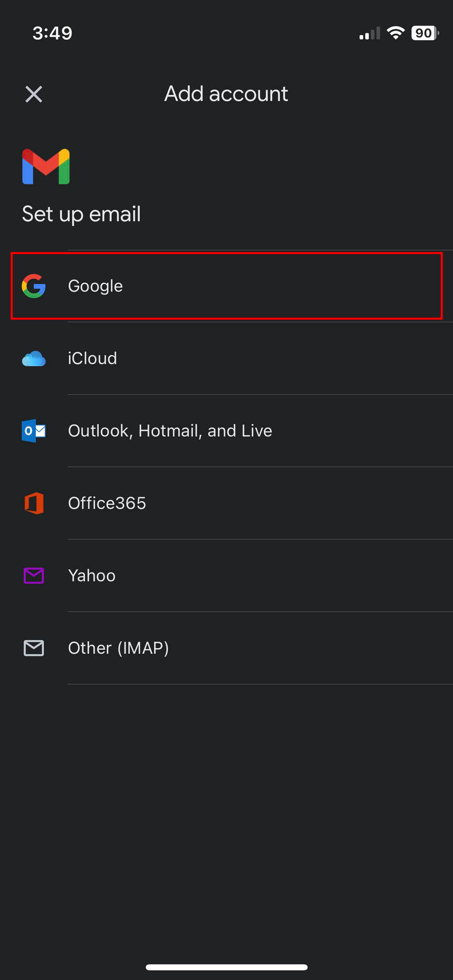The image size is (453, 980).
Task: Tap the home indicator bar
Action: [x=226, y=967]
